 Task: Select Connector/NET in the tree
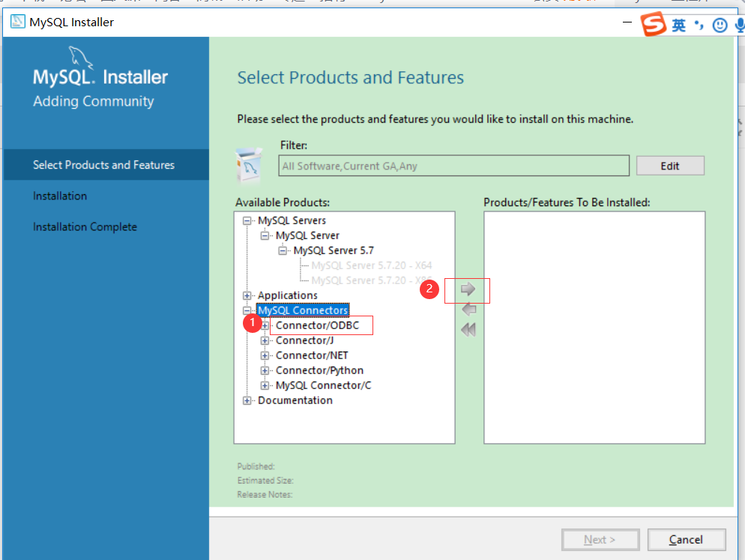[312, 355]
